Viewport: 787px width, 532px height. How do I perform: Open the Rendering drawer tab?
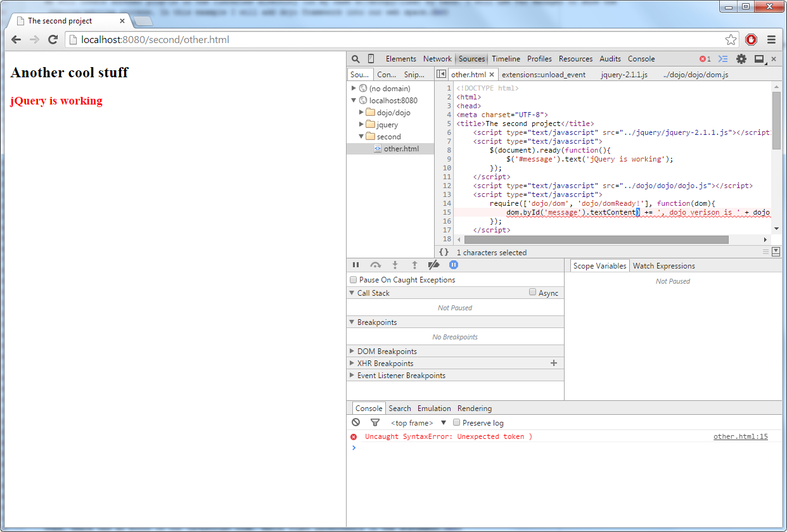click(475, 408)
